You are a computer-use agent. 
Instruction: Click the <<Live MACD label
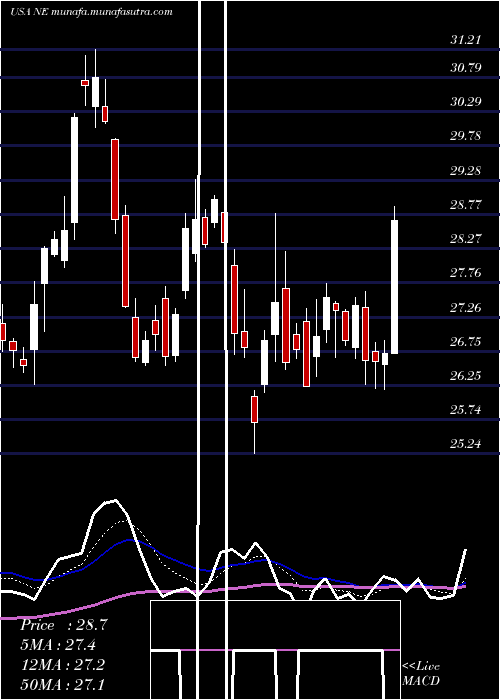pos(421,674)
